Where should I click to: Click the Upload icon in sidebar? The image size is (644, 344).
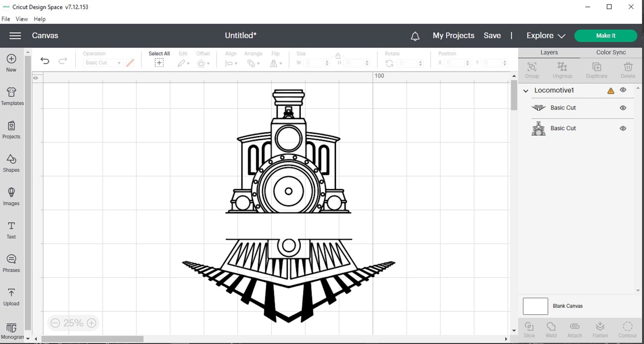click(11, 297)
